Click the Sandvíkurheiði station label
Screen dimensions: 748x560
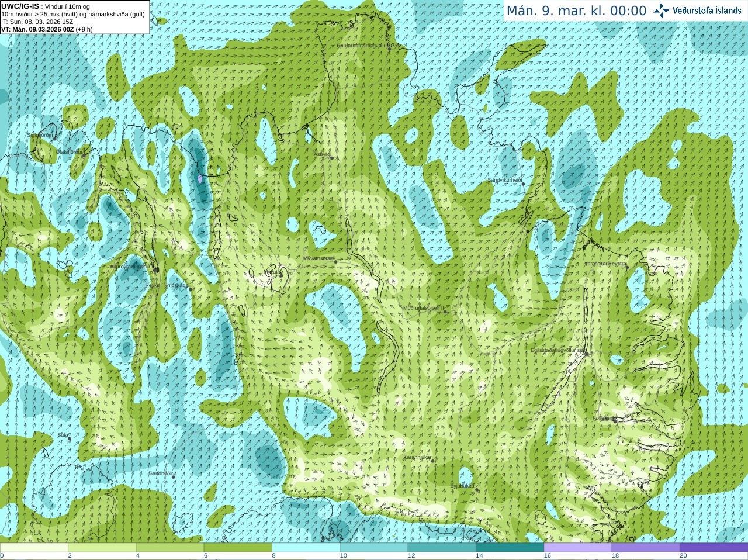[504, 180]
